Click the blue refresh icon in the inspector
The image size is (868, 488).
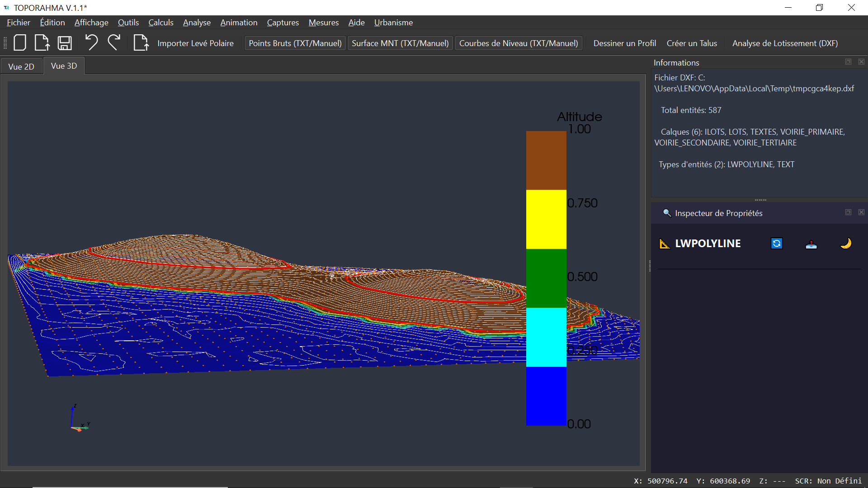click(x=776, y=244)
